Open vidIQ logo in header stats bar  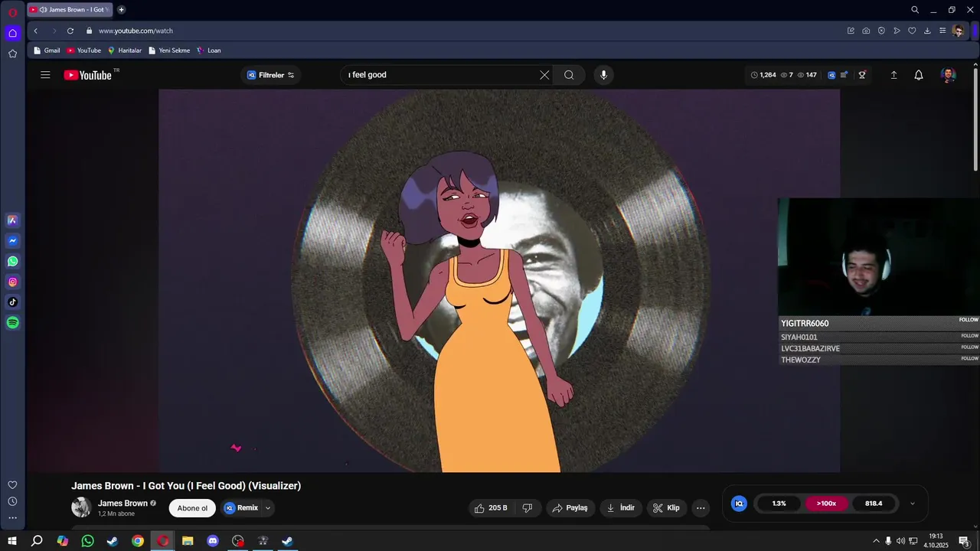tap(831, 75)
